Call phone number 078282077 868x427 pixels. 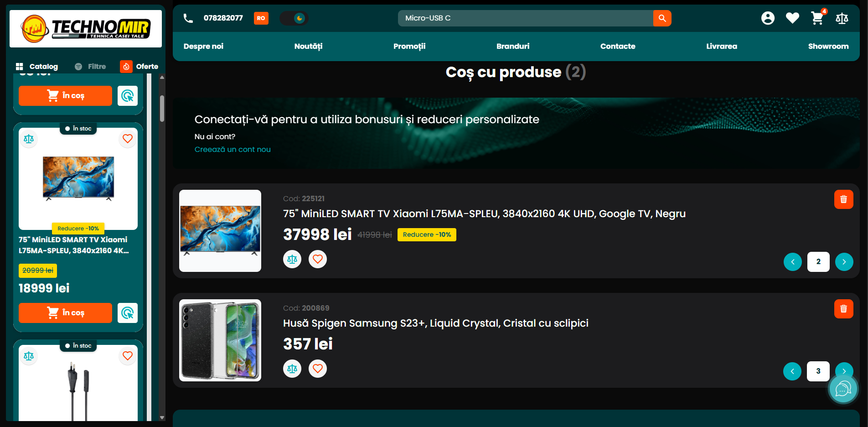pos(223,18)
